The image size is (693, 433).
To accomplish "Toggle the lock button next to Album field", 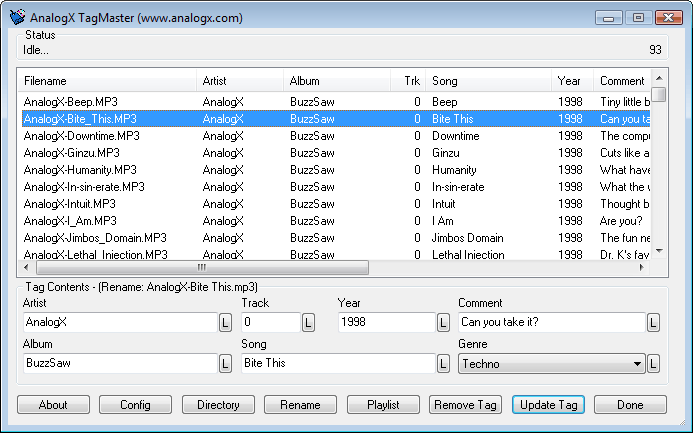I will 225,364.
